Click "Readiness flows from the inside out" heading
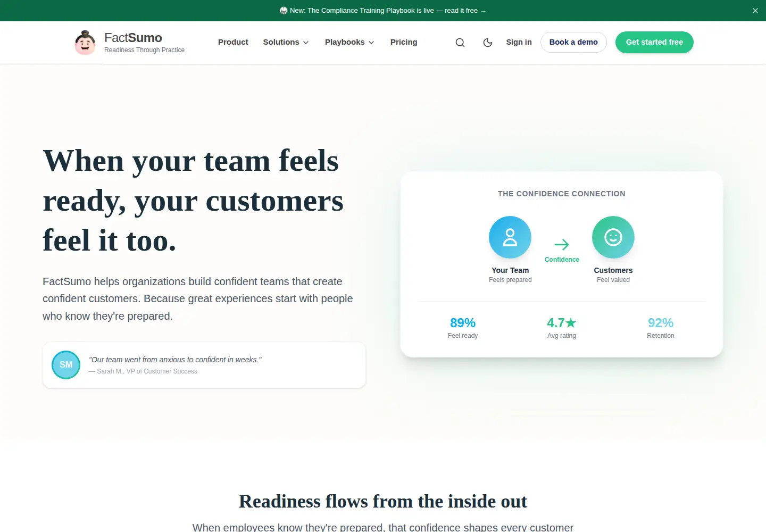The image size is (766, 532). click(x=383, y=501)
